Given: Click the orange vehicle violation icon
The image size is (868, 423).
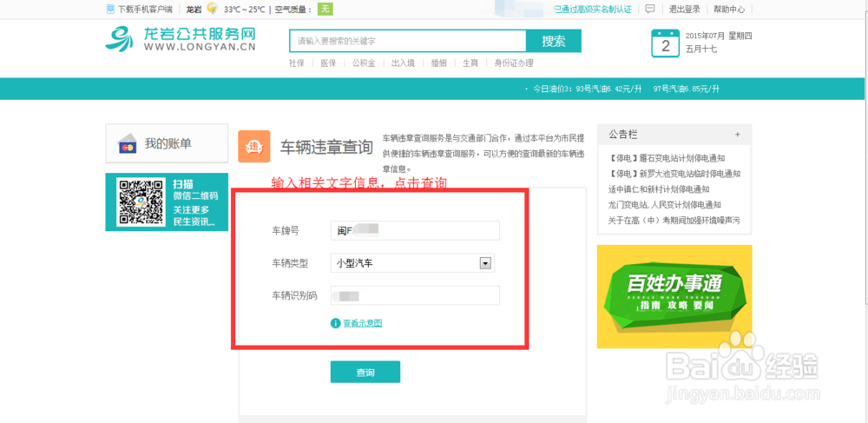Looking at the screenshot, I should pos(254,146).
